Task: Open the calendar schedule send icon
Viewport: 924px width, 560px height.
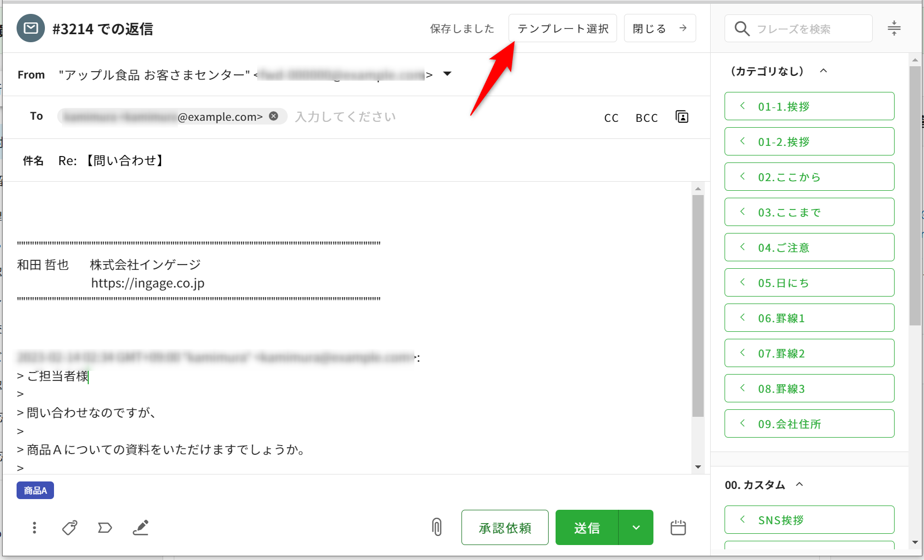Action: (x=678, y=528)
